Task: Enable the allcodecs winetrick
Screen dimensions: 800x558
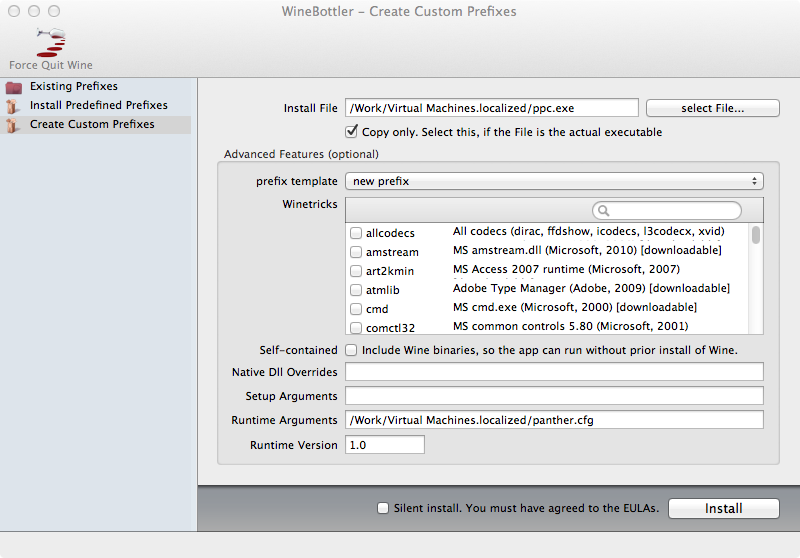Action: [356, 233]
